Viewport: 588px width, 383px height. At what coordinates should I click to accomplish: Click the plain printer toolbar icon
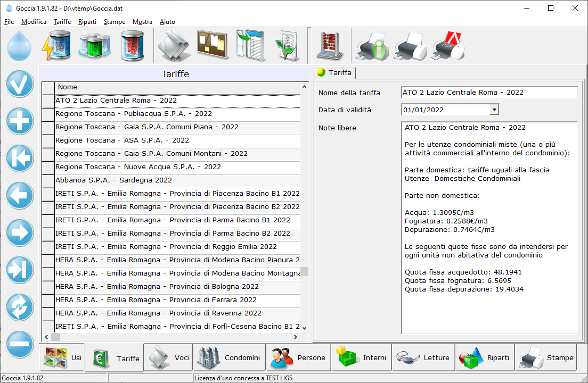(x=410, y=46)
